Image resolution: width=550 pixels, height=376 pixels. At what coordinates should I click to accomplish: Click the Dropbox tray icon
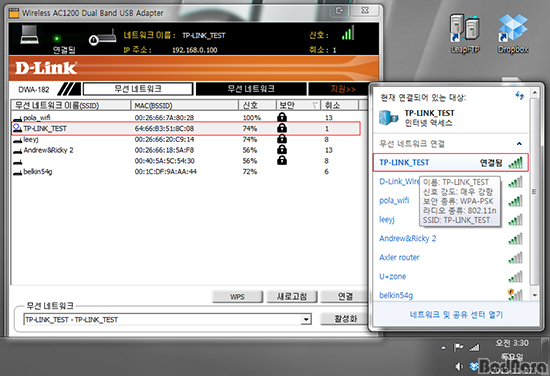(474, 367)
